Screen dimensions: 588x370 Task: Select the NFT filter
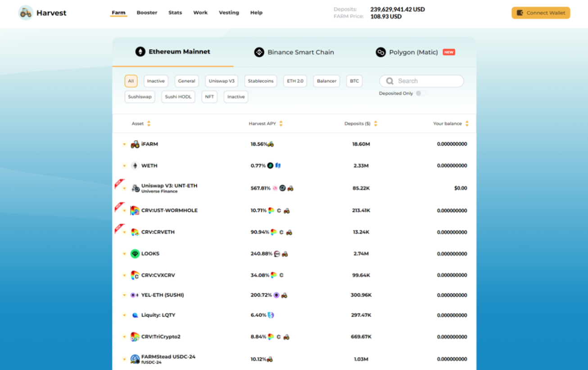(209, 97)
